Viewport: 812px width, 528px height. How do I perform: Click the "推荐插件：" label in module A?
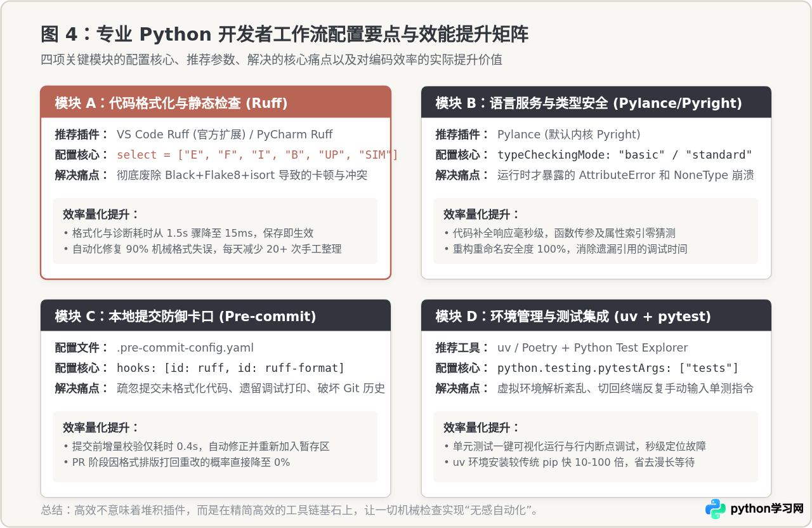(82, 135)
